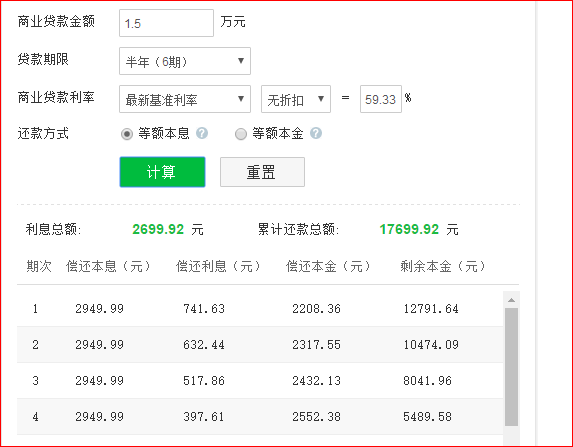Click 商业贷款金额 label
This screenshot has width=573, height=447.
56,21
